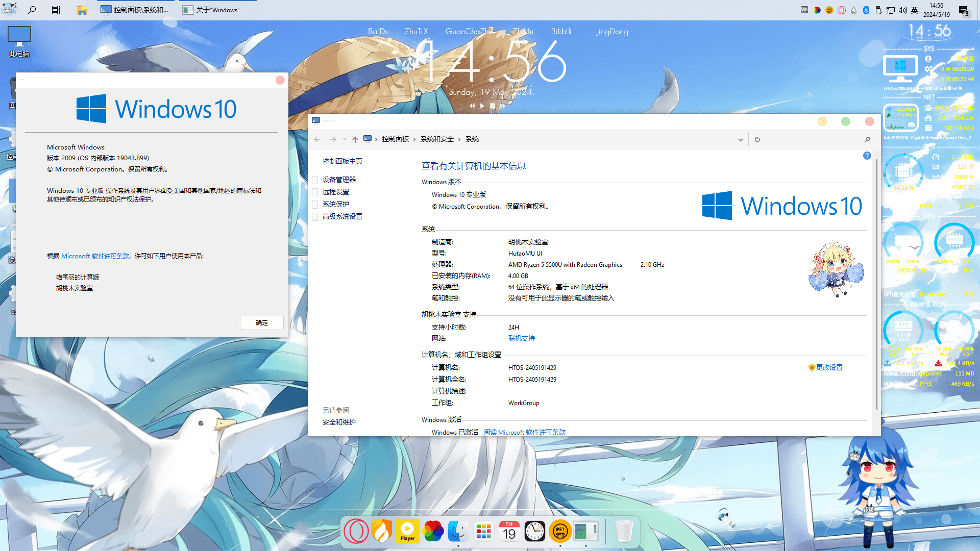The width and height of the screenshot is (980, 551).
Task: Click the VMware tray icon
Action: [804, 10]
